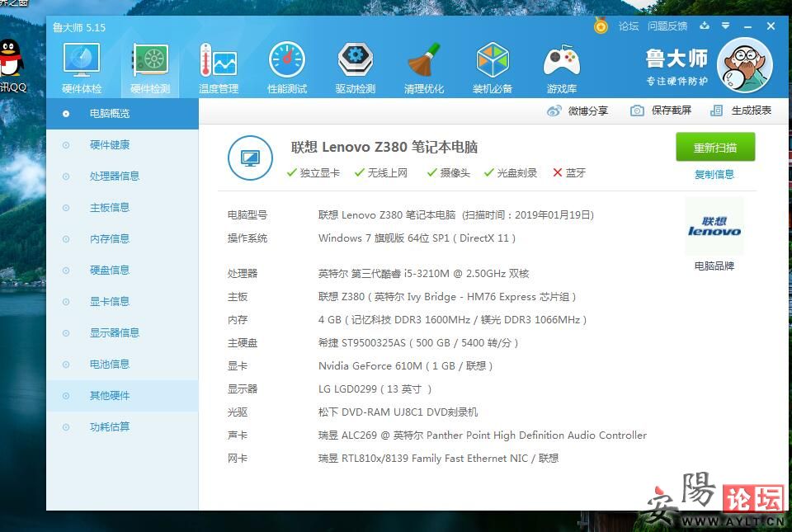Click the camera icon for 保存截屏
This screenshot has width=792, height=532.
pos(637,111)
